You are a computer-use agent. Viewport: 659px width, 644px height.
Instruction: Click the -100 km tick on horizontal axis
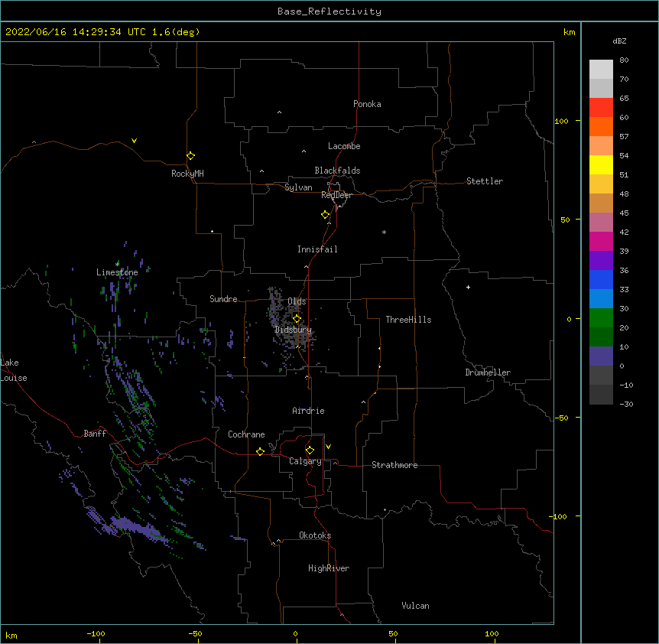(96, 633)
